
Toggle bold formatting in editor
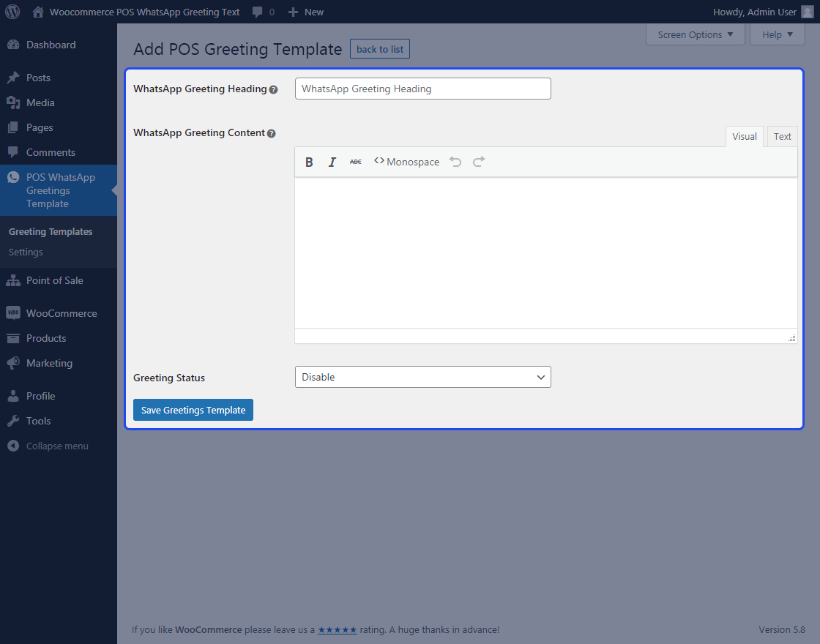click(309, 162)
